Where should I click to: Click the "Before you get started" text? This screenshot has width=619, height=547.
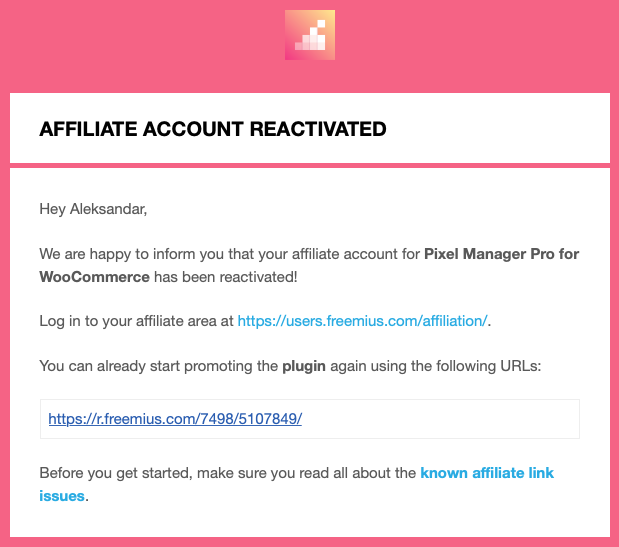[x=105, y=472]
